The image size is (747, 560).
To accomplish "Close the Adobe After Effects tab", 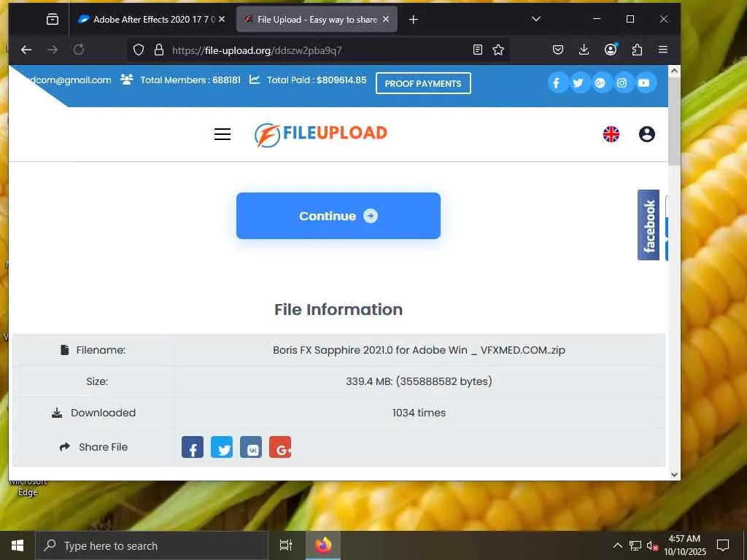I will click(x=222, y=19).
